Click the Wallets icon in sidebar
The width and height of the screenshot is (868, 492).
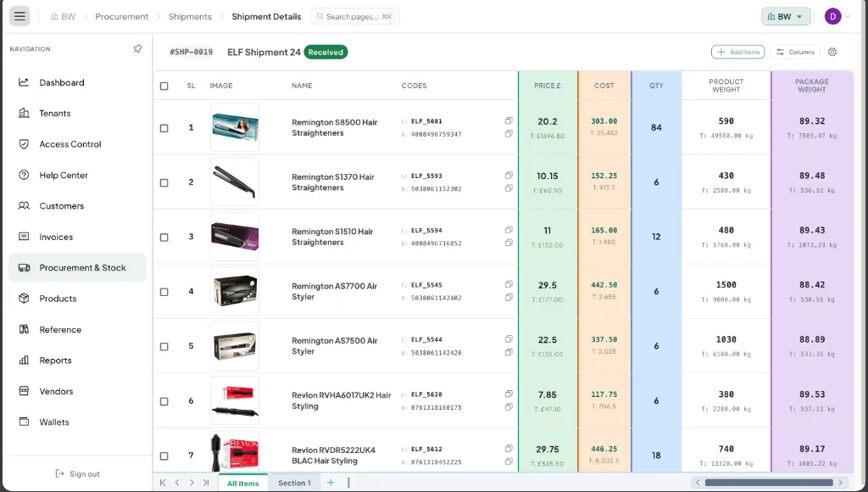point(24,422)
